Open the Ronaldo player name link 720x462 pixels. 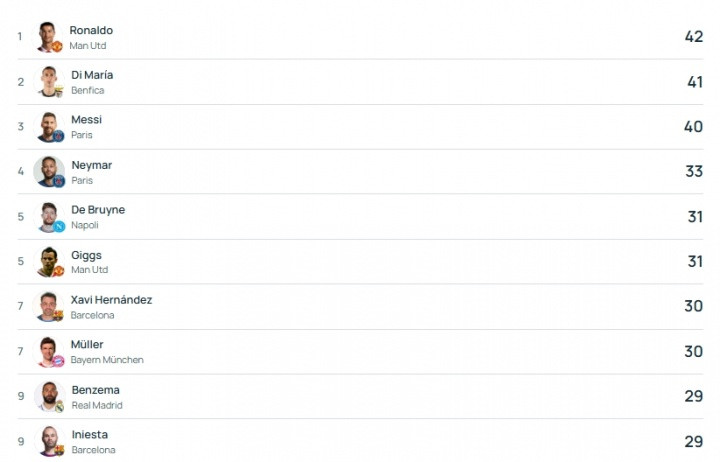(91, 30)
